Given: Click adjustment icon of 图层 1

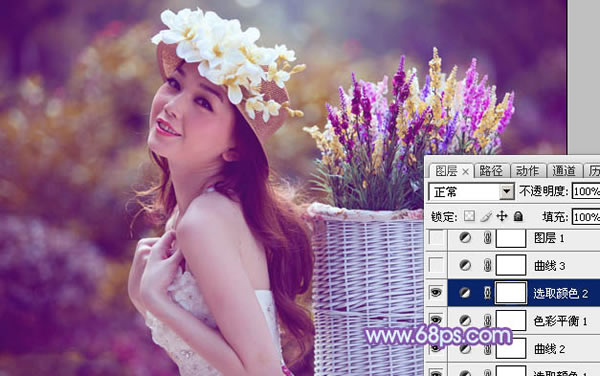Looking at the screenshot, I should click(x=465, y=238).
